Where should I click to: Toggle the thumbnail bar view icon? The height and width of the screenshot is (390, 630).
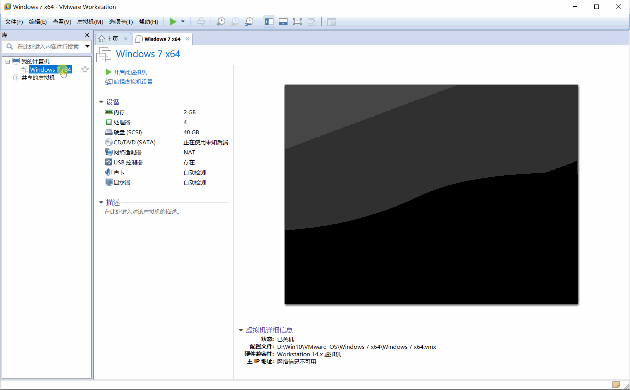click(x=283, y=22)
